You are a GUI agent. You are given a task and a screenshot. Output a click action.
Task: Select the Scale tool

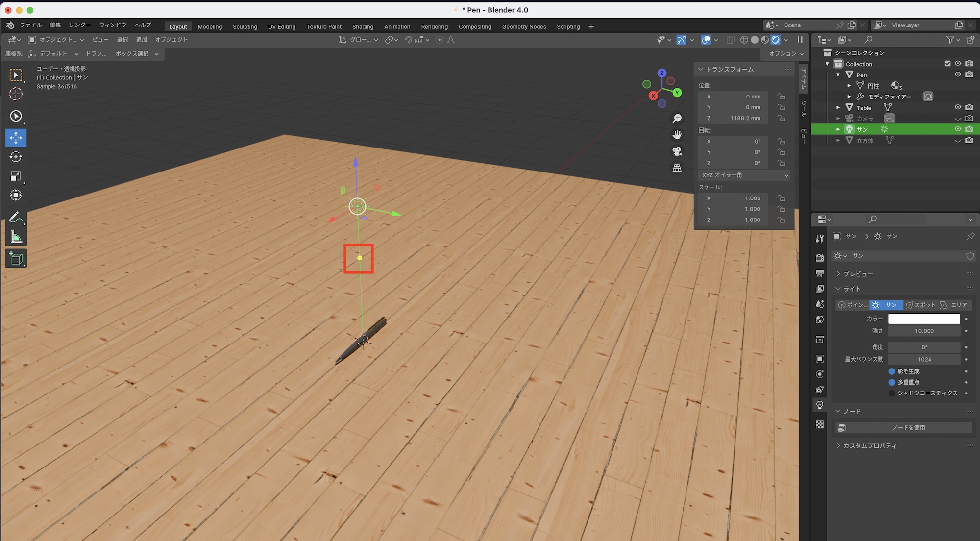pyautogui.click(x=16, y=176)
